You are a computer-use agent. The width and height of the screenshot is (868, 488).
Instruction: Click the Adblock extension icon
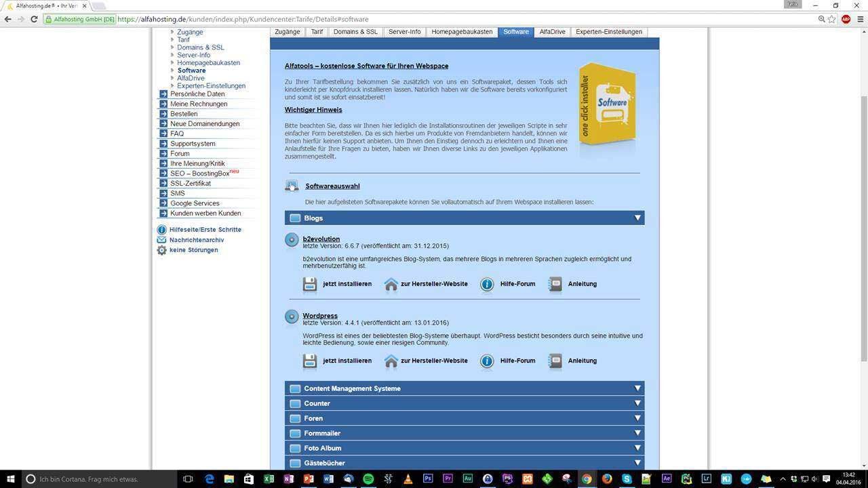(x=846, y=19)
